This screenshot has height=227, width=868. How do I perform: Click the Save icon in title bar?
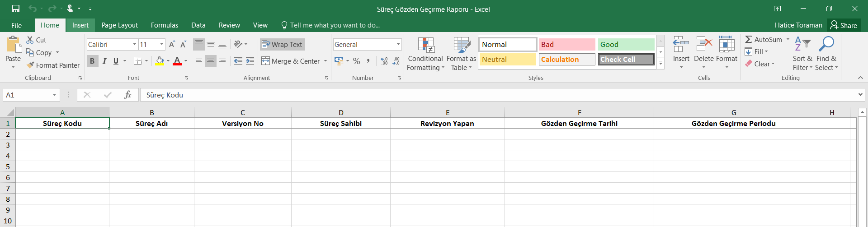coord(16,9)
